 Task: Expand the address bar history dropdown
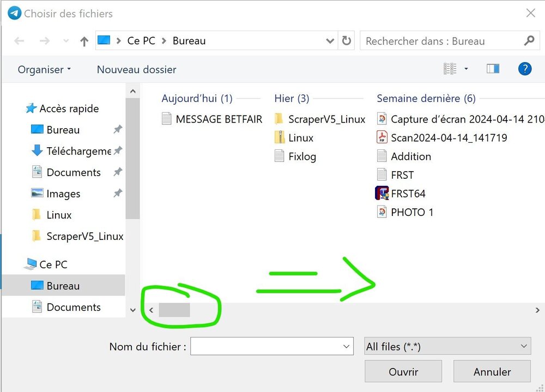[x=330, y=41]
